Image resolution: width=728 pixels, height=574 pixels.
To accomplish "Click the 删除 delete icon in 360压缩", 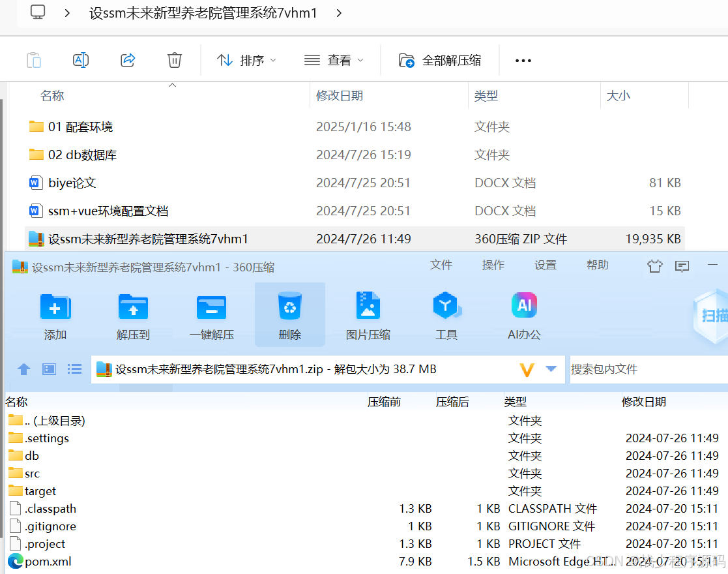I will (290, 316).
